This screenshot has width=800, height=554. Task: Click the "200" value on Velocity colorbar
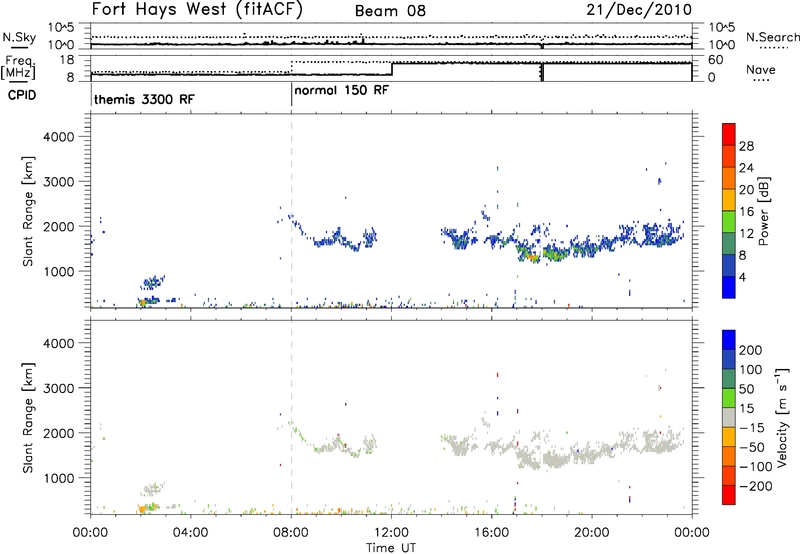tap(751, 350)
